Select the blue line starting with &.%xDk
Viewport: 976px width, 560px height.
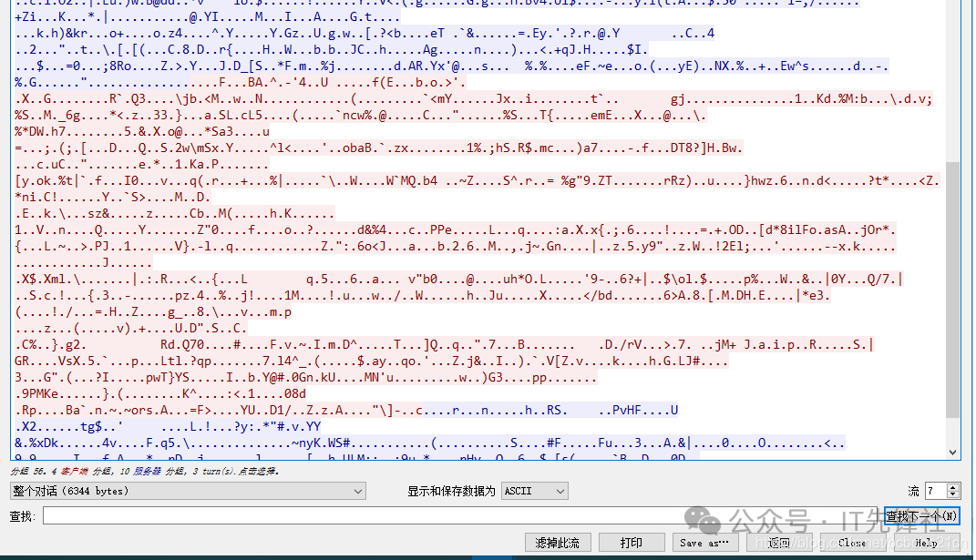[x=273, y=443]
